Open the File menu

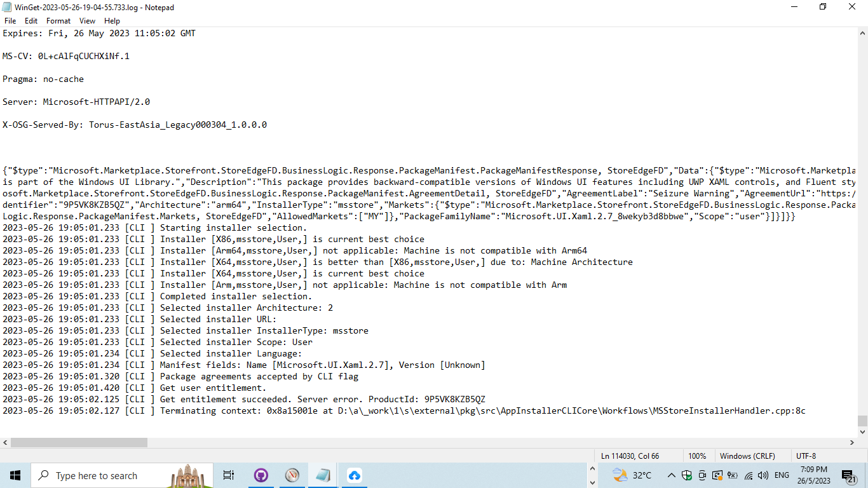(x=10, y=20)
